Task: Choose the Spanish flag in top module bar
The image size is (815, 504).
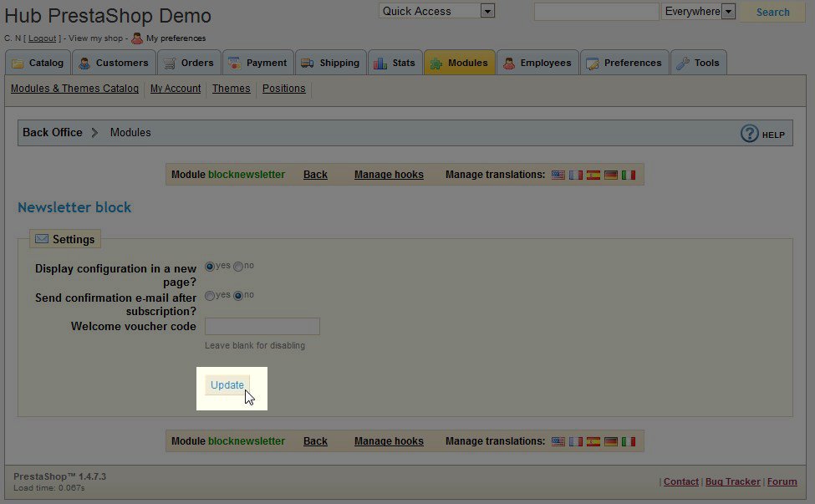Action: click(x=593, y=176)
